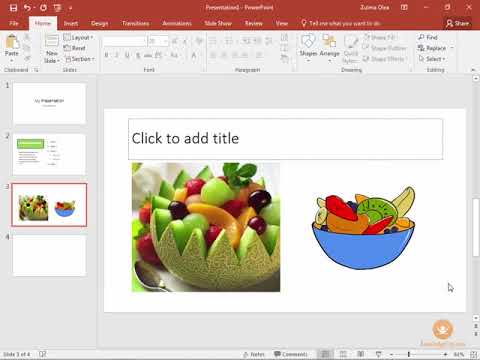The width and height of the screenshot is (480, 360).
Task: Click the Share button
Action: (x=458, y=23)
